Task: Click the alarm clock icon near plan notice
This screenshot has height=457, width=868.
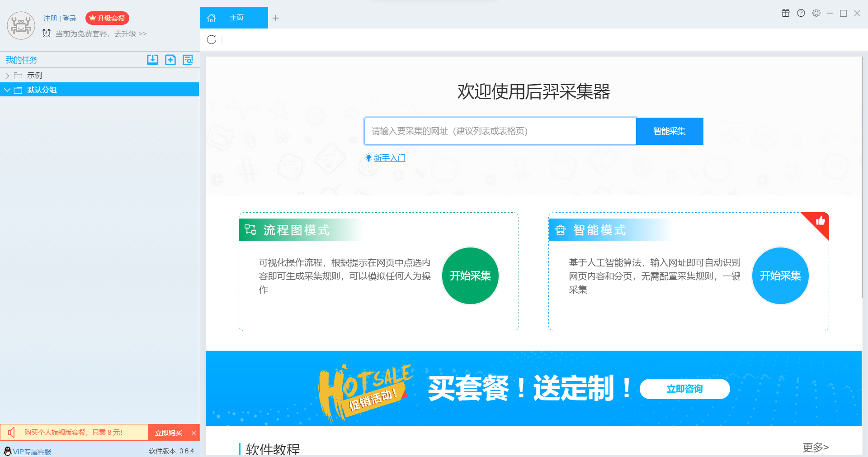Action: click(x=47, y=33)
